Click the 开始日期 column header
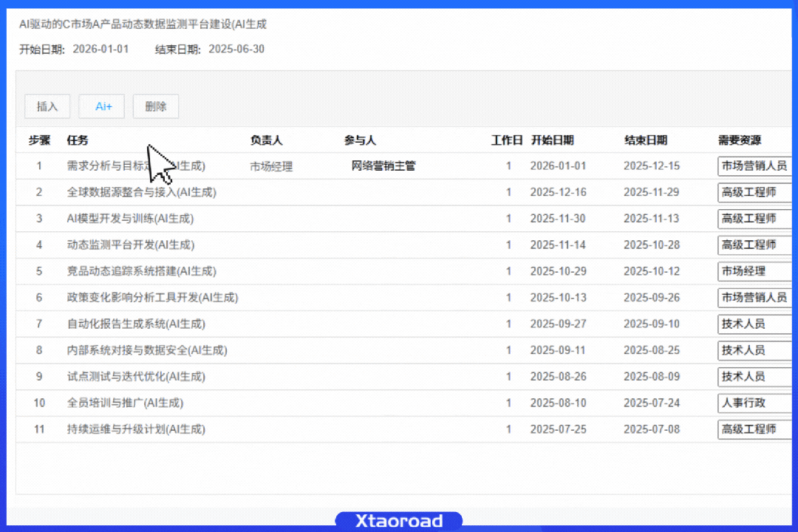 click(x=552, y=140)
